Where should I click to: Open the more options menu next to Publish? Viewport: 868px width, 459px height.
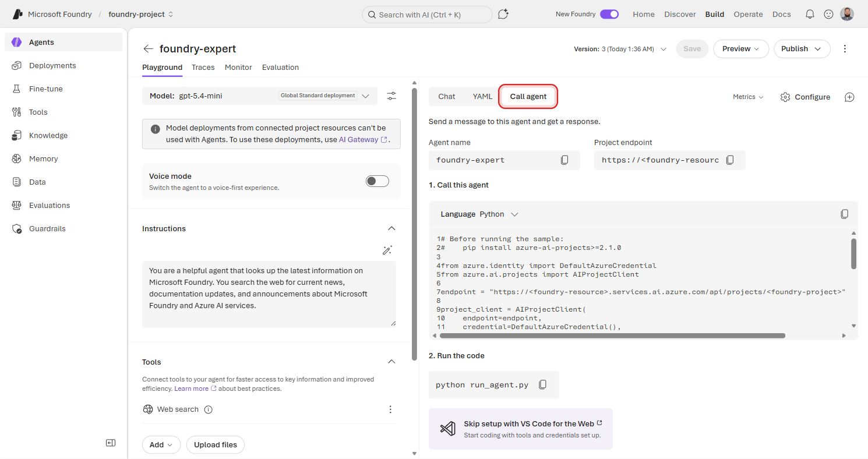(x=845, y=49)
